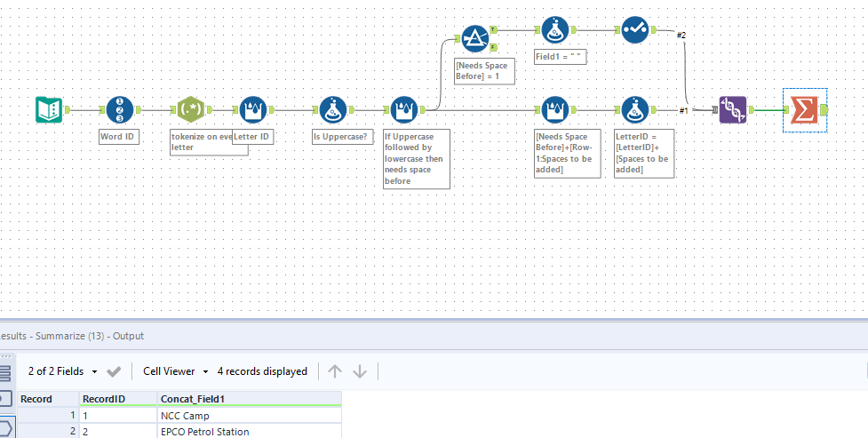This screenshot has width=868, height=438.
Task: Select the Union tool
Action: tap(733, 109)
